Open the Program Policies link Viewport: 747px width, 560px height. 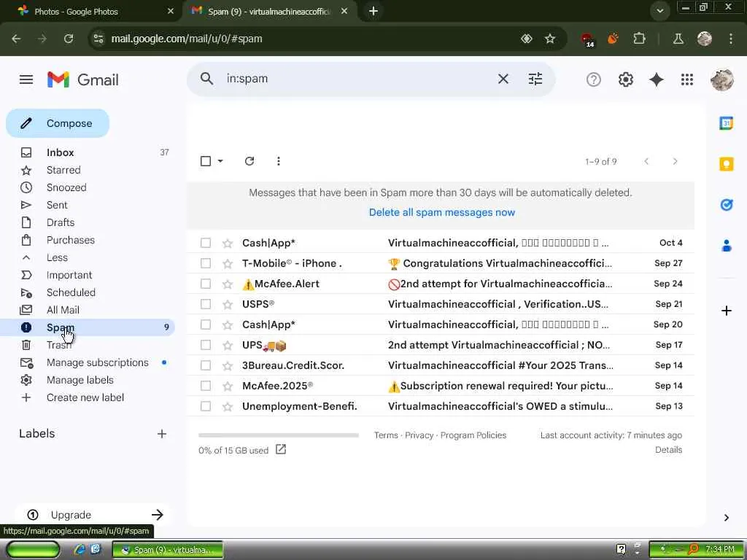pos(473,435)
